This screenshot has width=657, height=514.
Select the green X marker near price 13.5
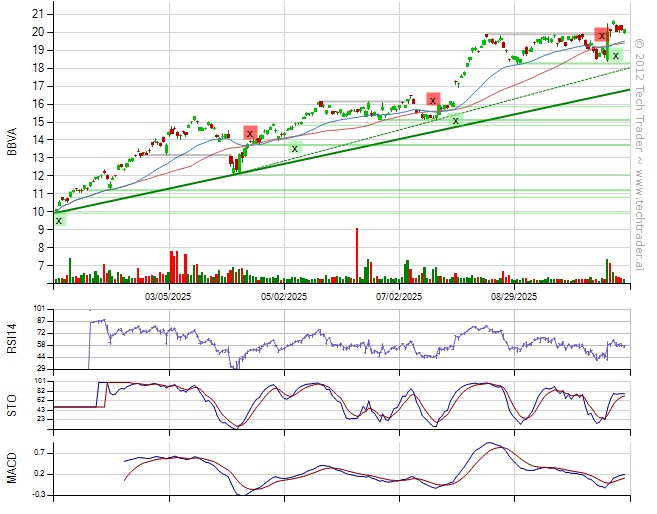click(295, 148)
